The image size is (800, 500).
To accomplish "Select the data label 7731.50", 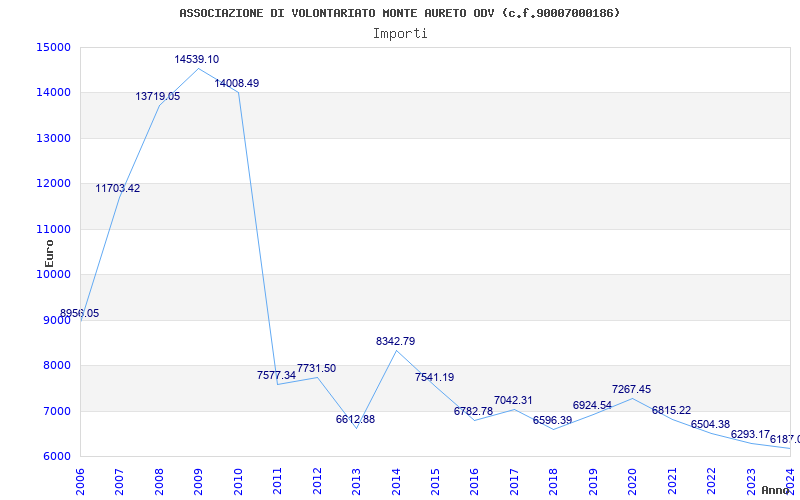I will 316,368.
